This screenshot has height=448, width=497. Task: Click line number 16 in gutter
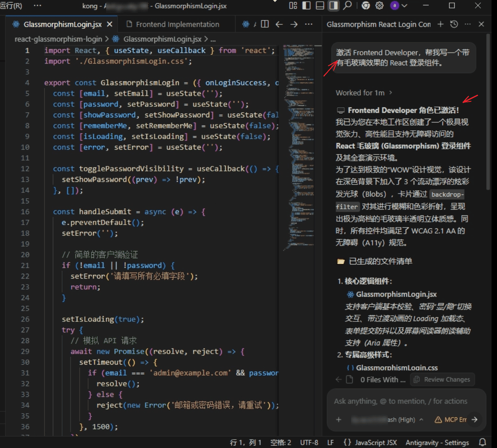point(25,212)
